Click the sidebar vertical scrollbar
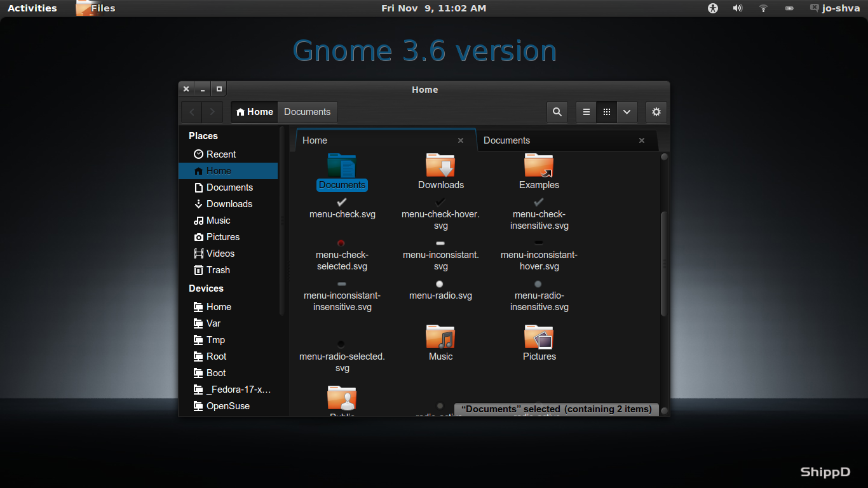This screenshot has width=868, height=488. coord(282,221)
